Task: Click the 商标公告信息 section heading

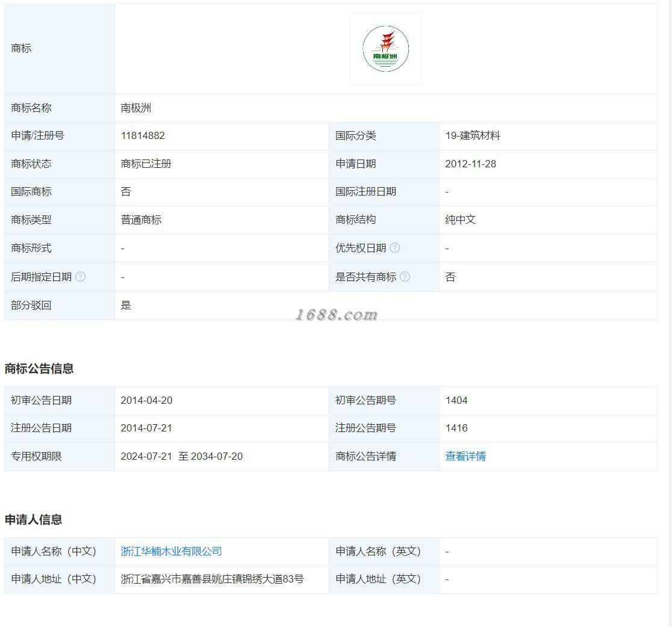Action: [x=39, y=369]
